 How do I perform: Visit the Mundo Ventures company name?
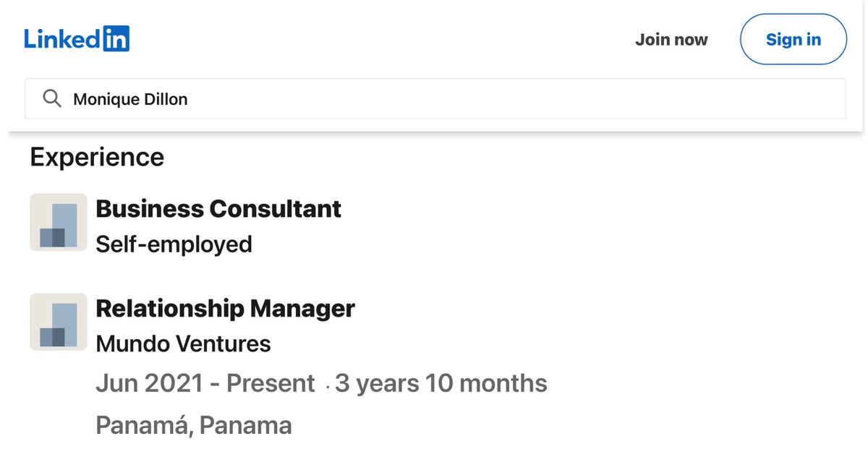pyautogui.click(x=183, y=344)
